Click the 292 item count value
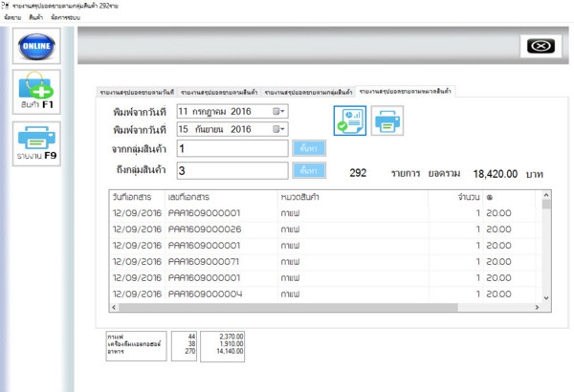This screenshot has height=392, width=574. pyautogui.click(x=358, y=173)
